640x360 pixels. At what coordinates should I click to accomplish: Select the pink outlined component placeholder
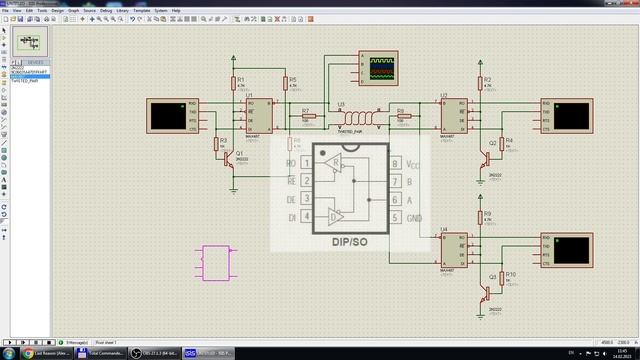[x=216, y=263]
